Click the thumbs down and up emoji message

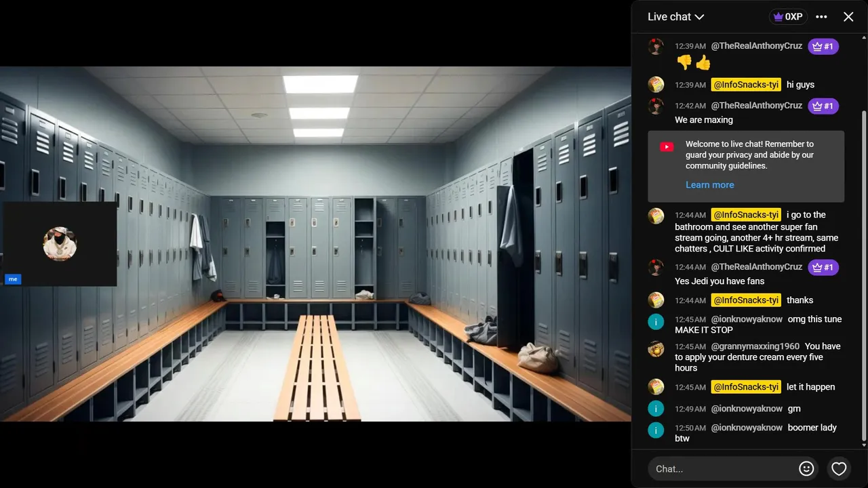tap(694, 63)
